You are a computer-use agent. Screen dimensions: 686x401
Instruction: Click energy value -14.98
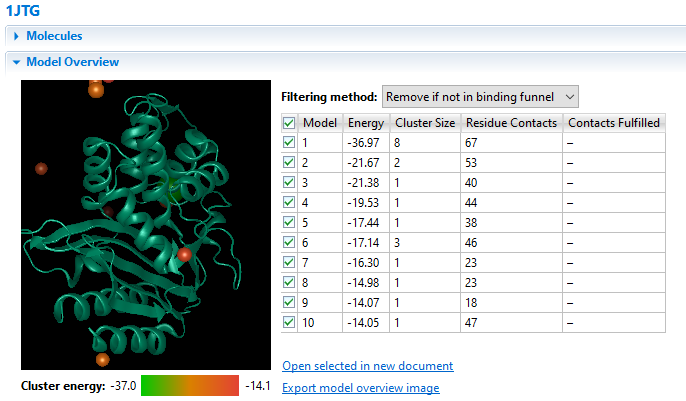pos(363,283)
